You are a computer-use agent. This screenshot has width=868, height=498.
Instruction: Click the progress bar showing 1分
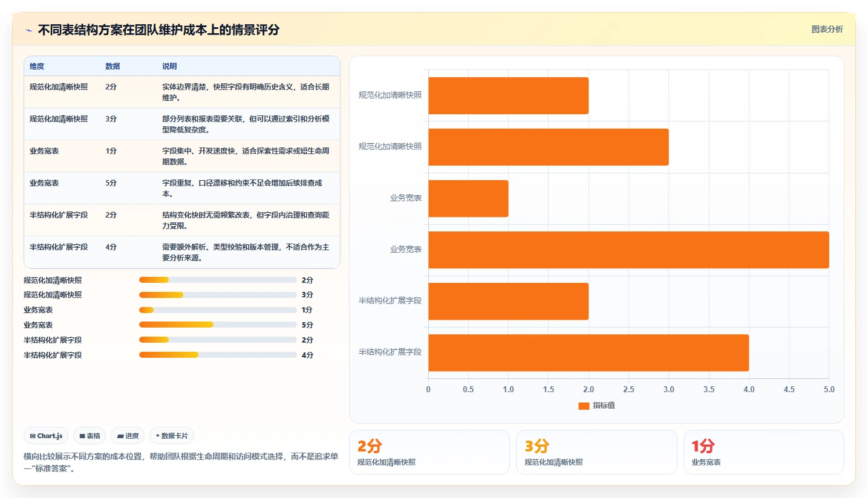pos(218,310)
